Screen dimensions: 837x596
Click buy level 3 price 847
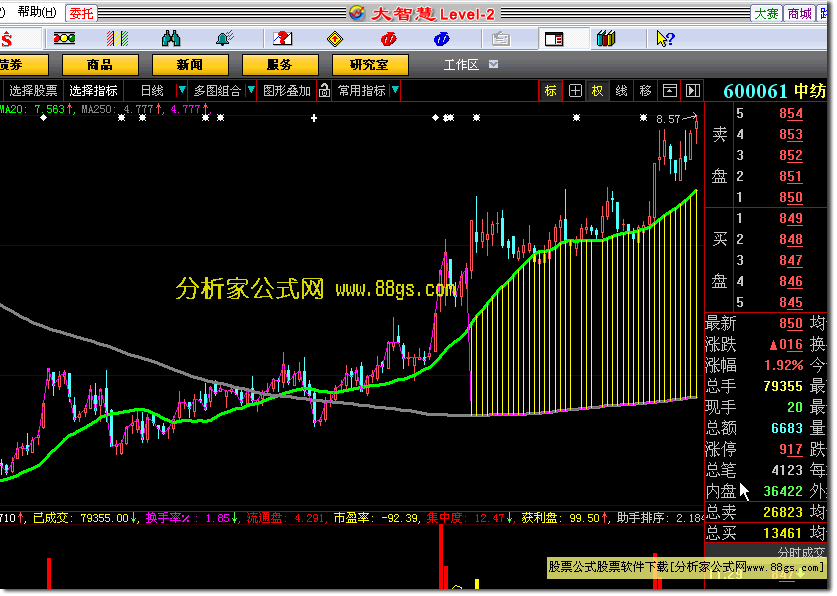791,260
